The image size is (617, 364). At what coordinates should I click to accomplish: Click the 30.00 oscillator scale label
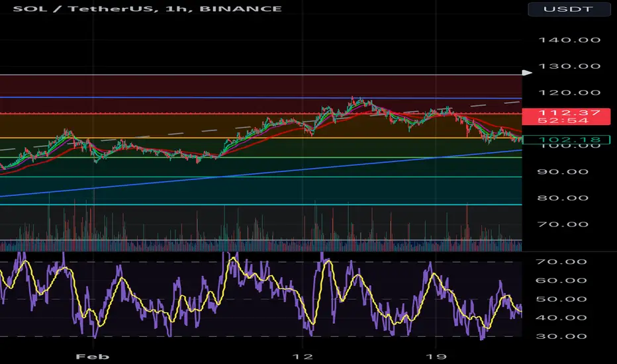561,336
